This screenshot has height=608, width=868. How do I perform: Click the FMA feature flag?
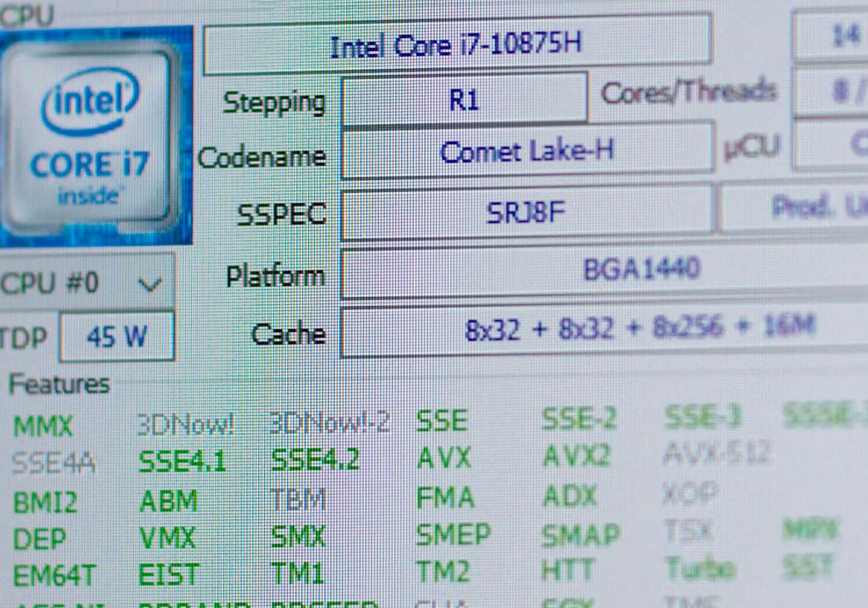pos(445,497)
